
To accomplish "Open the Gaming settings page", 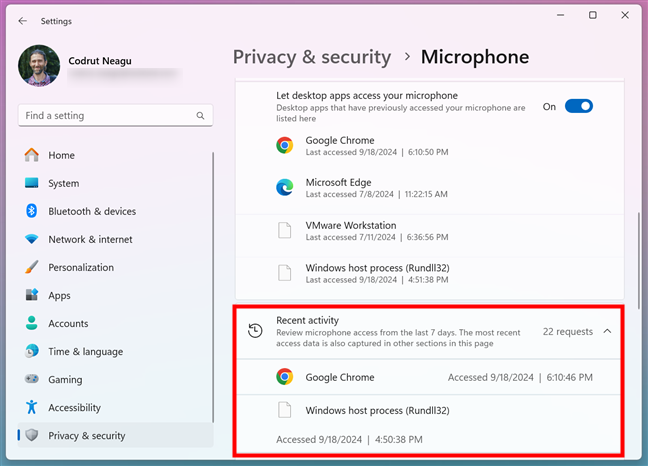I will point(65,379).
